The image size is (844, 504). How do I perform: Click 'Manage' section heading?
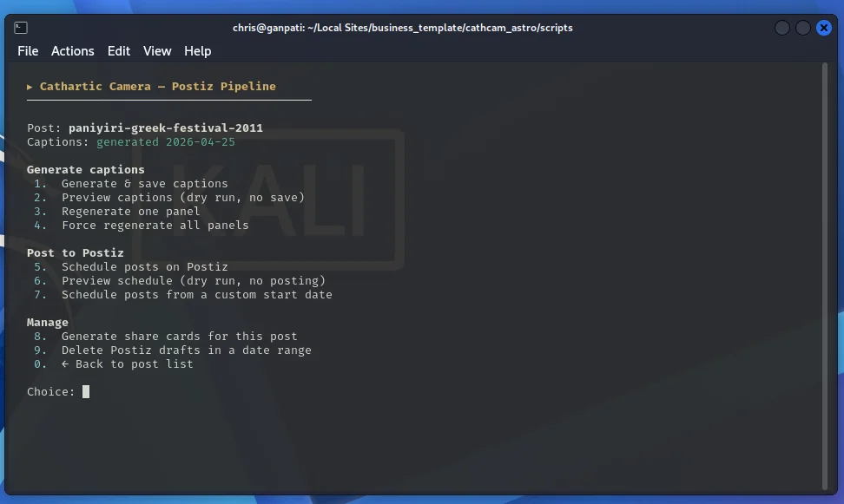pos(48,322)
